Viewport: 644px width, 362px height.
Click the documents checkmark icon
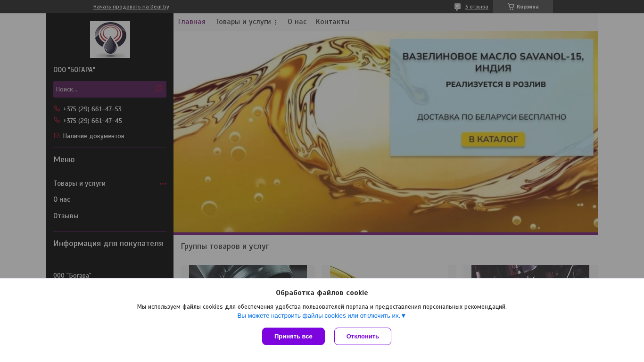[57, 136]
